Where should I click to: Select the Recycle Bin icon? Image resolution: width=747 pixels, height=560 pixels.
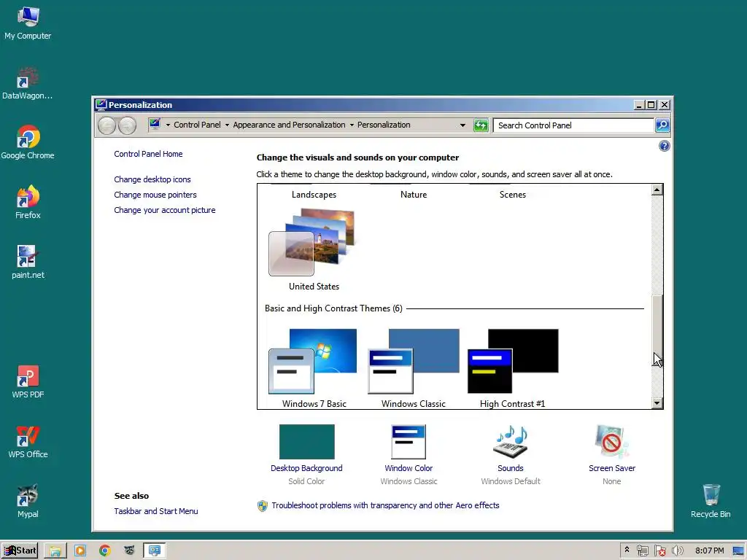tap(711, 501)
